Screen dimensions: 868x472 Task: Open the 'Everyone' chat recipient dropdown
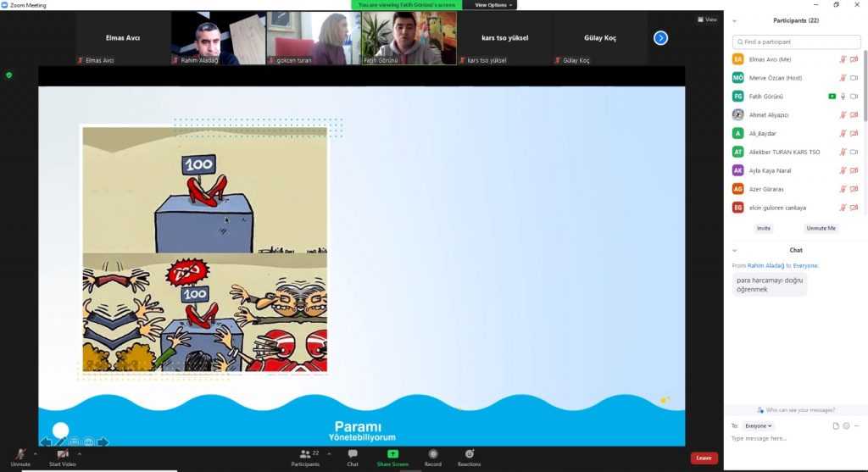(758, 425)
